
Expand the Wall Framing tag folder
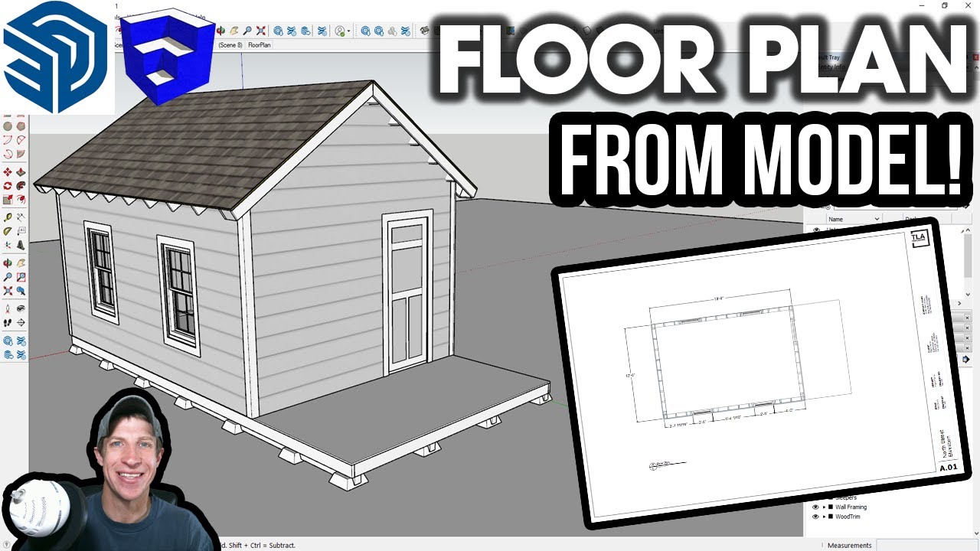pyautogui.click(x=824, y=507)
